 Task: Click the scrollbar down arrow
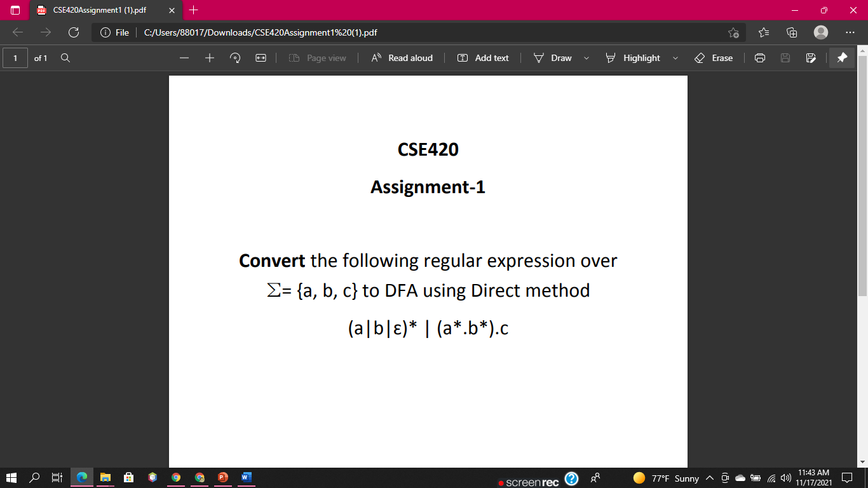pos(862,462)
